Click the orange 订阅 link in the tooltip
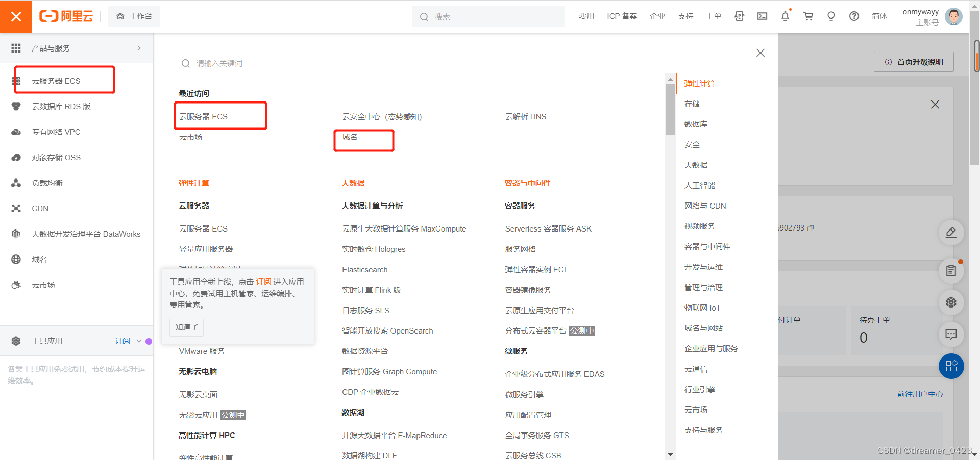980x460 pixels. tap(263, 282)
